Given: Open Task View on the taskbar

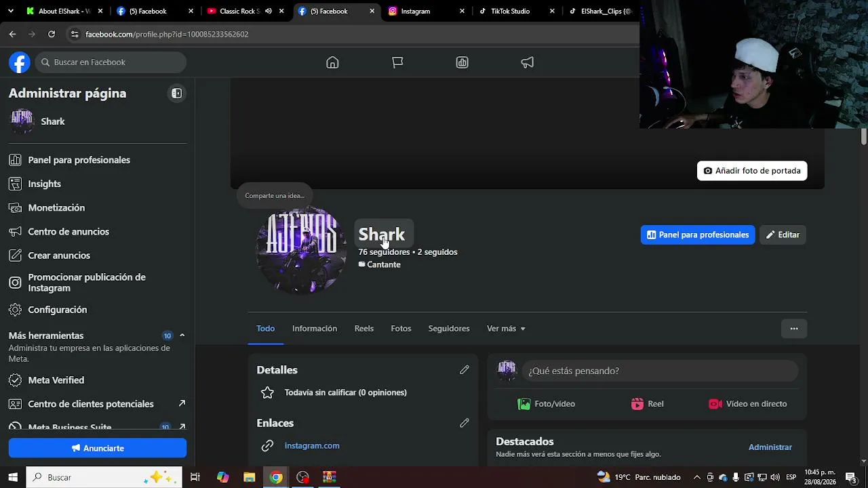Looking at the screenshot, I should point(195,477).
